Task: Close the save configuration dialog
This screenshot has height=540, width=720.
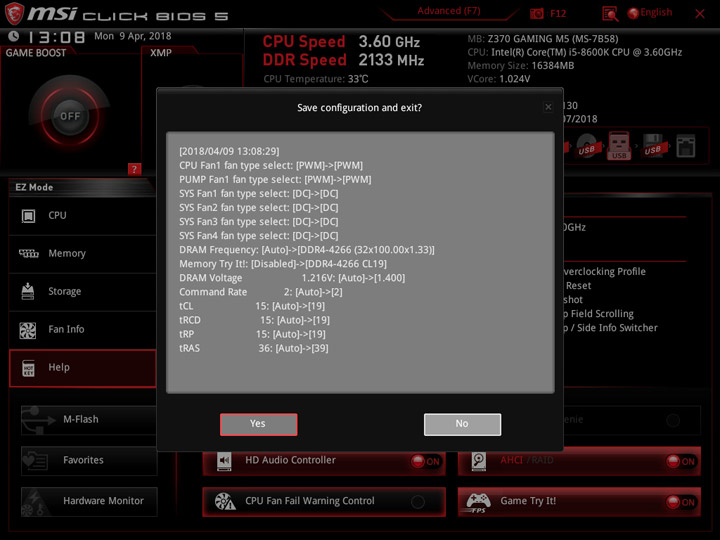Action: (548, 107)
